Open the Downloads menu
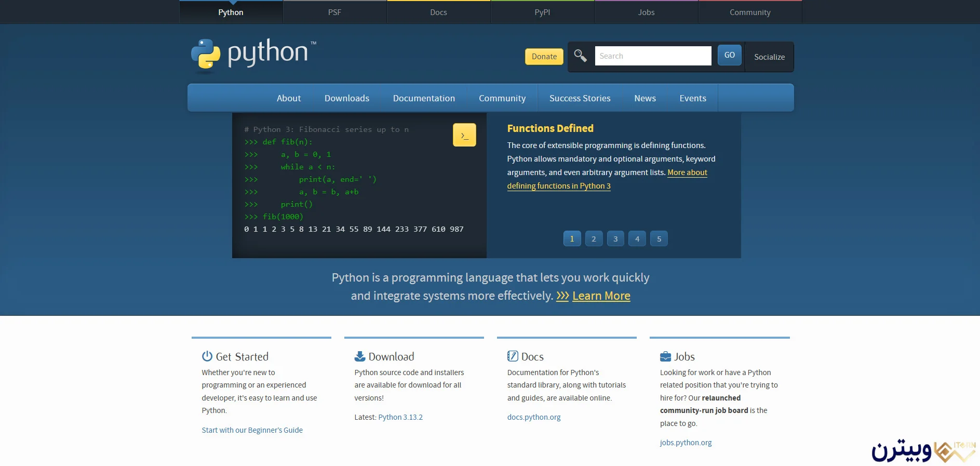This screenshot has height=466, width=980. tap(347, 98)
